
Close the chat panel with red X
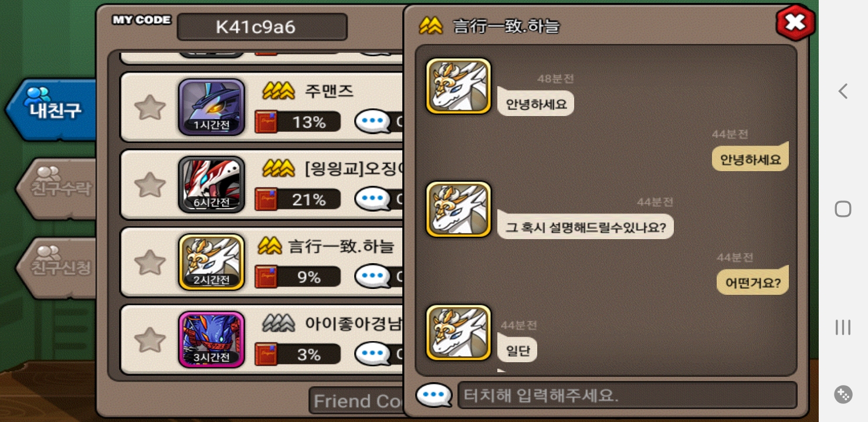point(795,23)
